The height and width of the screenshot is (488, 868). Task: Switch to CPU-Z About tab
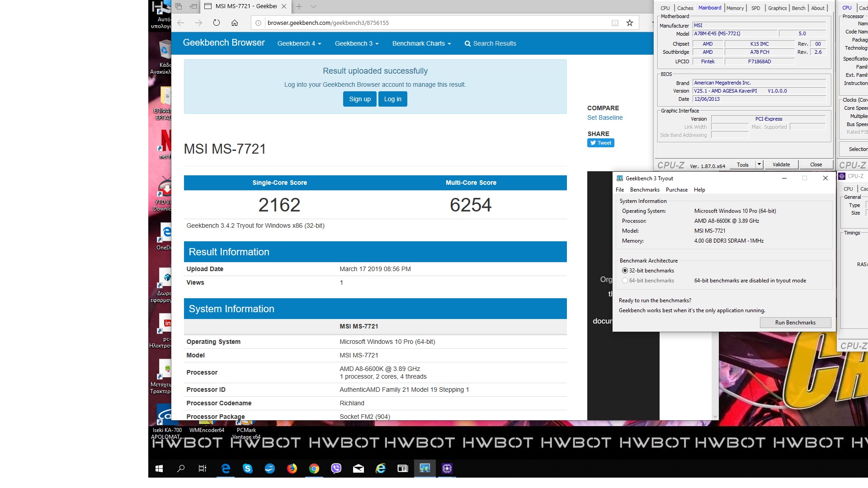coord(818,8)
